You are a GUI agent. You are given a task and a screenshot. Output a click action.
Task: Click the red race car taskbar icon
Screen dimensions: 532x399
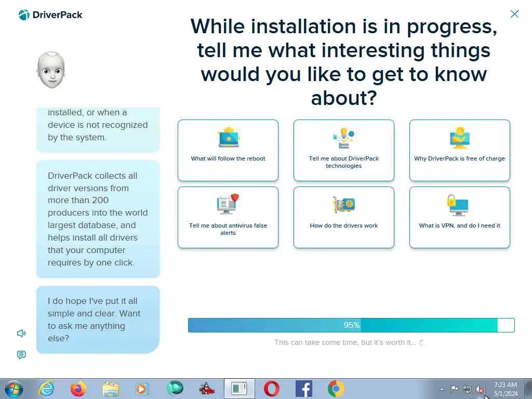[207, 389]
